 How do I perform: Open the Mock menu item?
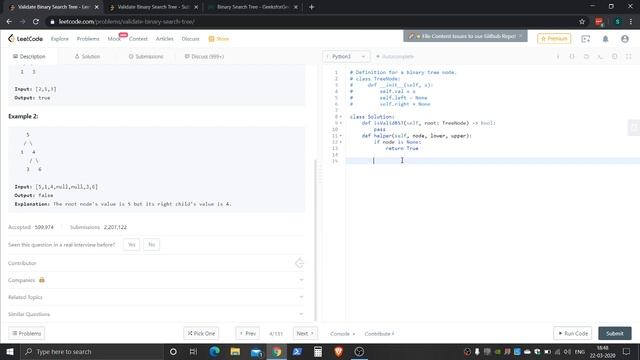point(114,39)
